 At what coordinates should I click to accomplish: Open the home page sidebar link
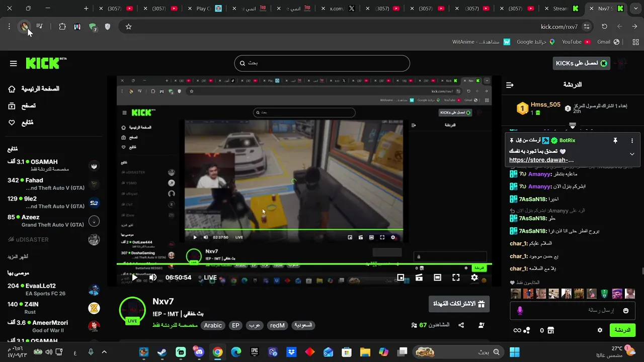[34, 89]
